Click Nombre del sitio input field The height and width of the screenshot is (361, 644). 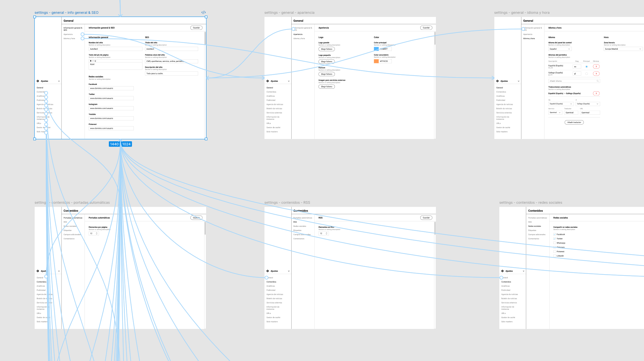click(x=116, y=49)
